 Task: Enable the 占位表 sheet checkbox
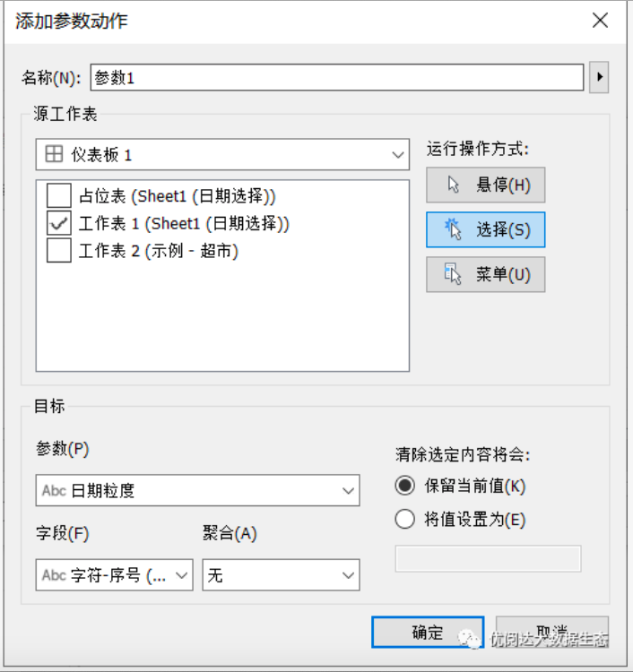(x=58, y=194)
